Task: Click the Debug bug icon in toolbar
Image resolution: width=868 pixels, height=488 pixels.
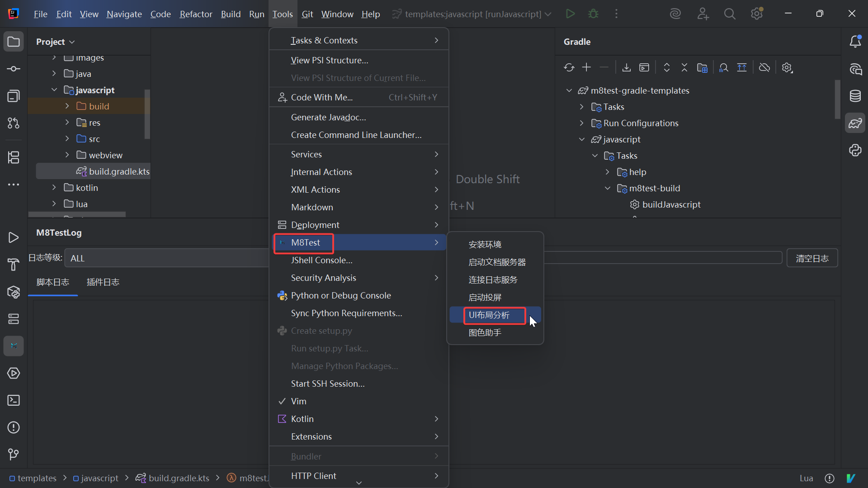Action: tap(593, 14)
